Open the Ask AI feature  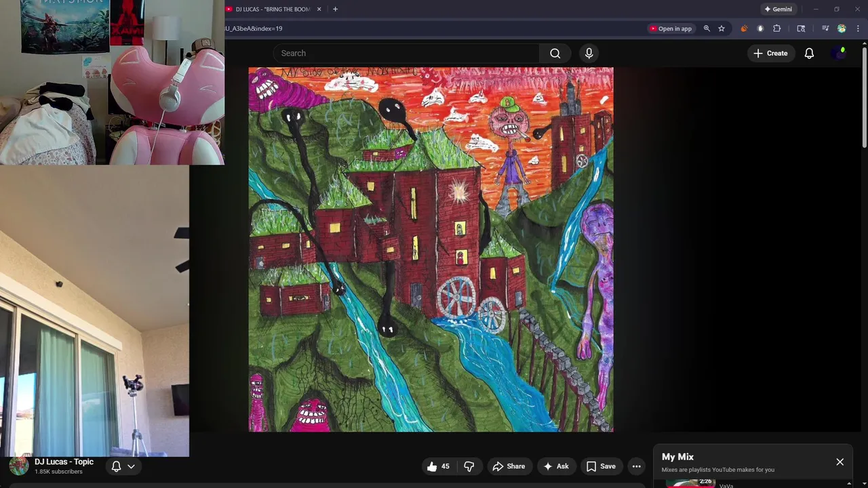point(555,466)
